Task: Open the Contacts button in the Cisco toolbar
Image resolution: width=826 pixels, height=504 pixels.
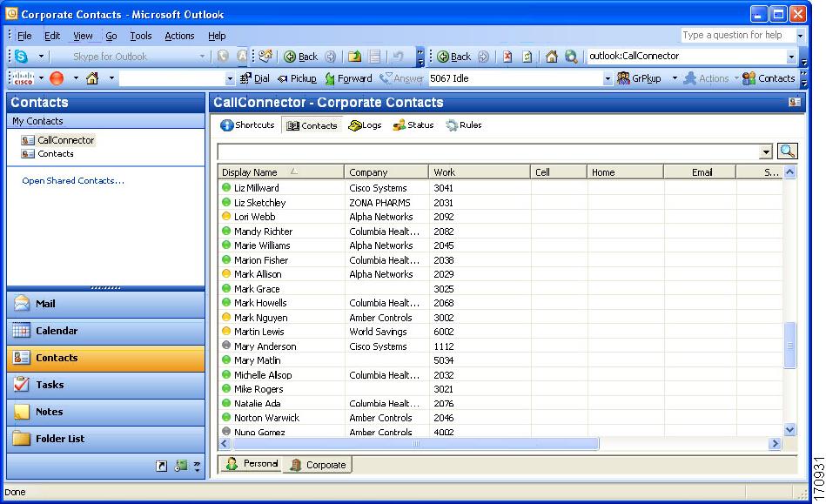Action: coord(769,78)
